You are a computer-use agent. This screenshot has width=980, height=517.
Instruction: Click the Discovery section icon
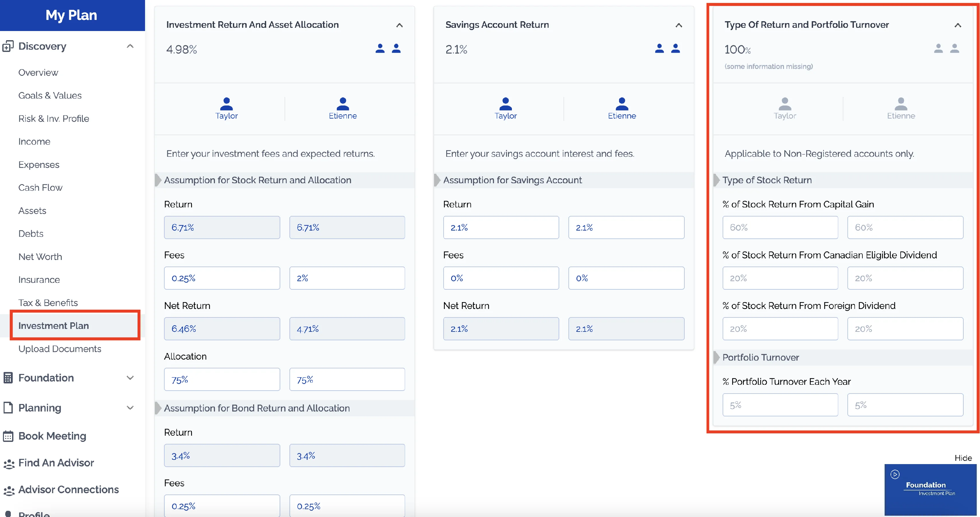8,46
